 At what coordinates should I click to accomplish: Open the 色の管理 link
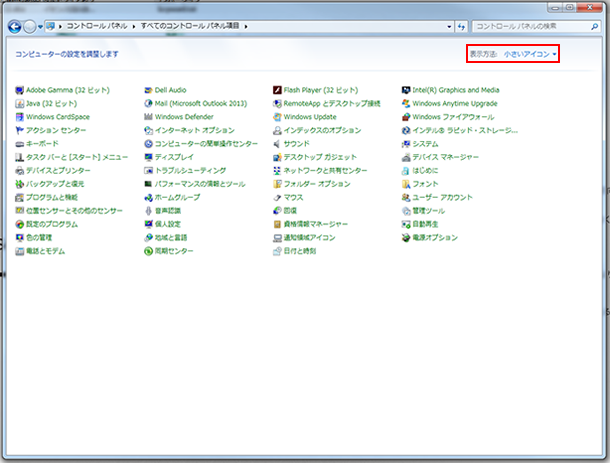(x=39, y=238)
